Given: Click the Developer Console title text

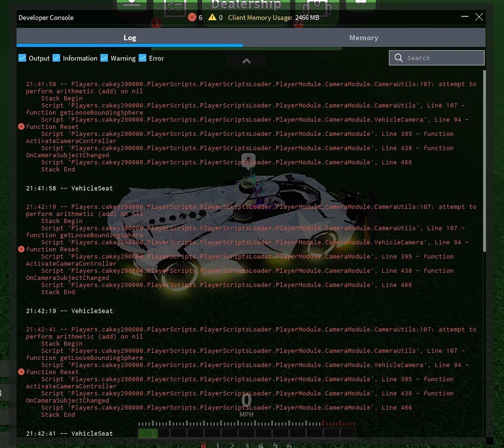Looking at the screenshot, I should 46,18.
